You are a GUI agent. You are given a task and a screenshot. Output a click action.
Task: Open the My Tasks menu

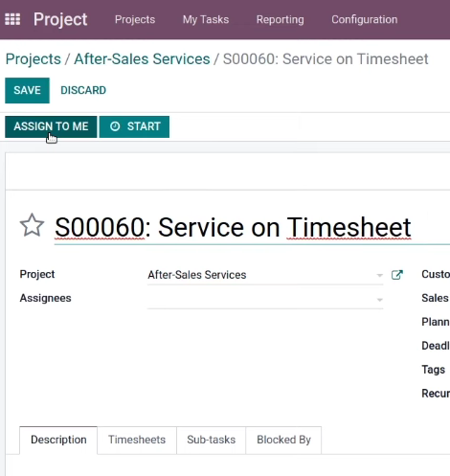pyautogui.click(x=206, y=19)
